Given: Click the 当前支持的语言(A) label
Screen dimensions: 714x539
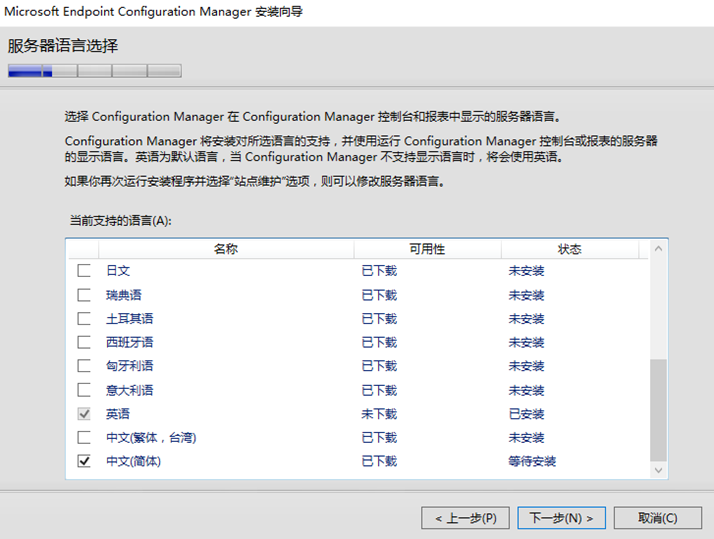Looking at the screenshot, I should [121, 221].
